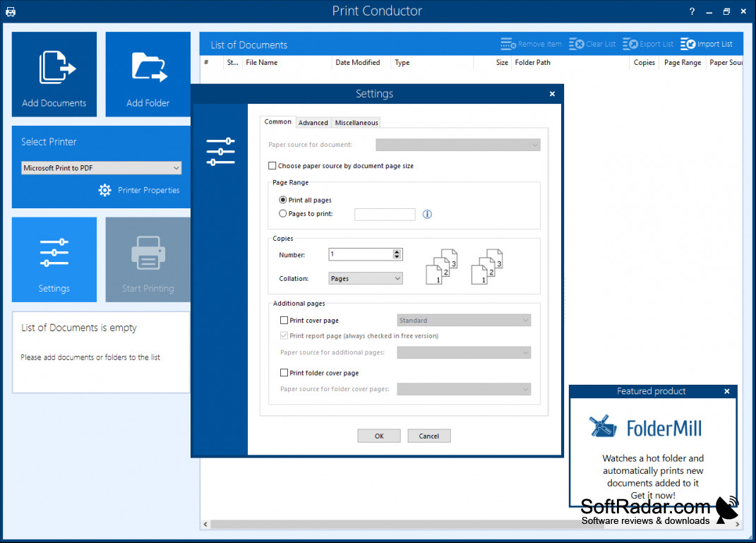756x543 pixels.
Task: Click the Number of copies field
Action: pyautogui.click(x=361, y=254)
